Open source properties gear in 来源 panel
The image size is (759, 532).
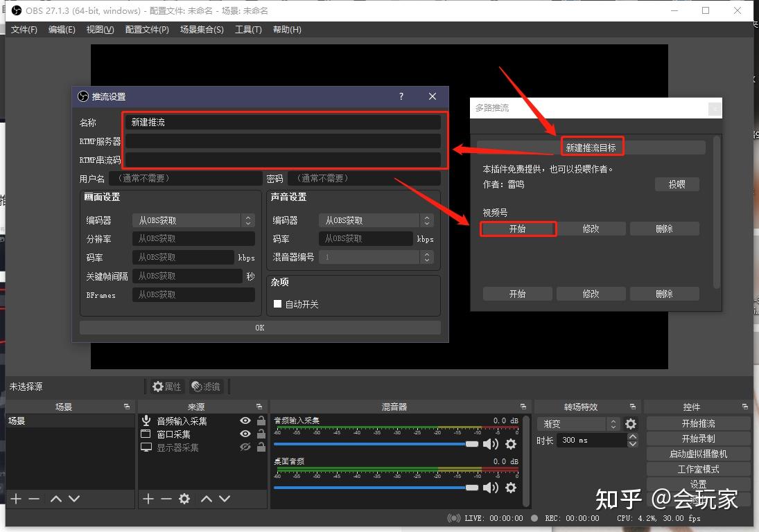click(x=184, y=499)
